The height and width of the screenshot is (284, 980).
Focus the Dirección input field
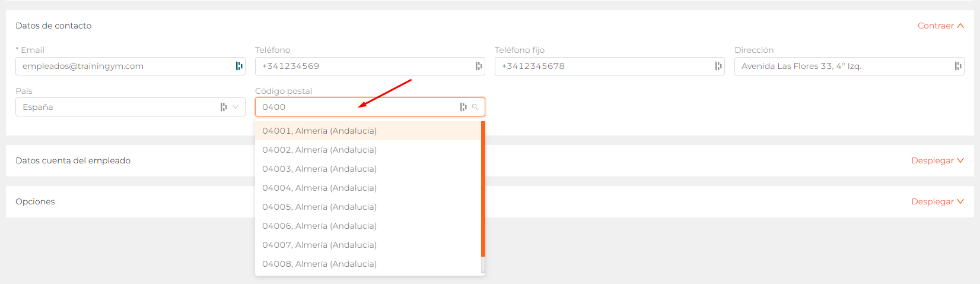(849, 66)
